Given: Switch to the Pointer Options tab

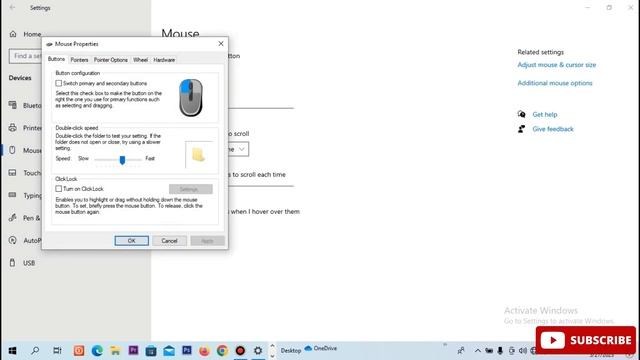Looking at the screenshot, I should (111, 60).
